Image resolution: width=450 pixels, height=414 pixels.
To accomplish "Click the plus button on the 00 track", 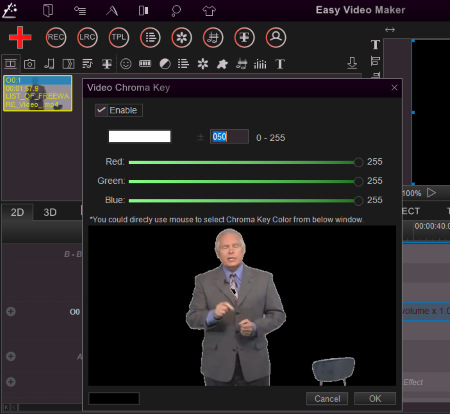I will pyautogui.click(x=11, y=312).
